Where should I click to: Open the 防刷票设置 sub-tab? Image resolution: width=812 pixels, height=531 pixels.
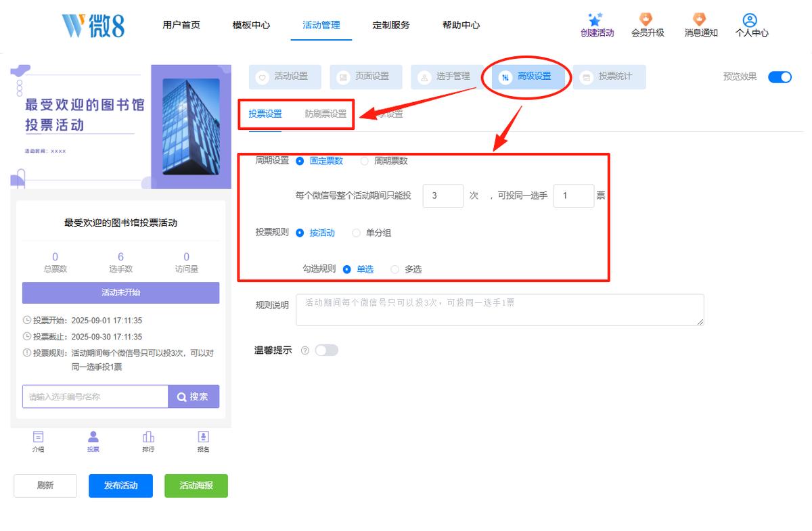tap(325, 114)
